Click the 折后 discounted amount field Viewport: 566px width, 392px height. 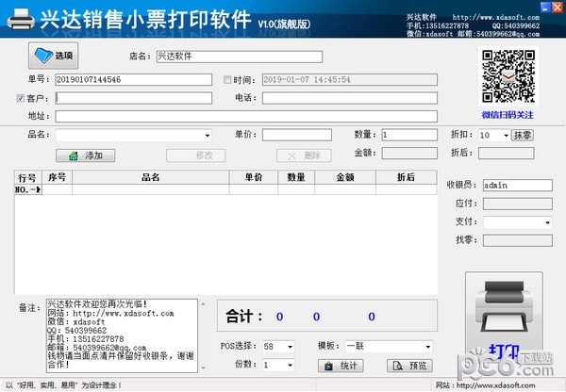click(x=506, y=154)
